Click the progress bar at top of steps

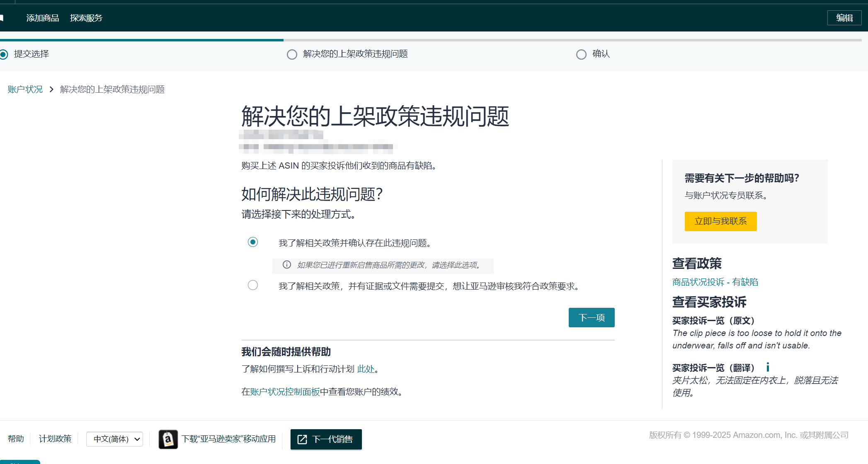[431, 40]
